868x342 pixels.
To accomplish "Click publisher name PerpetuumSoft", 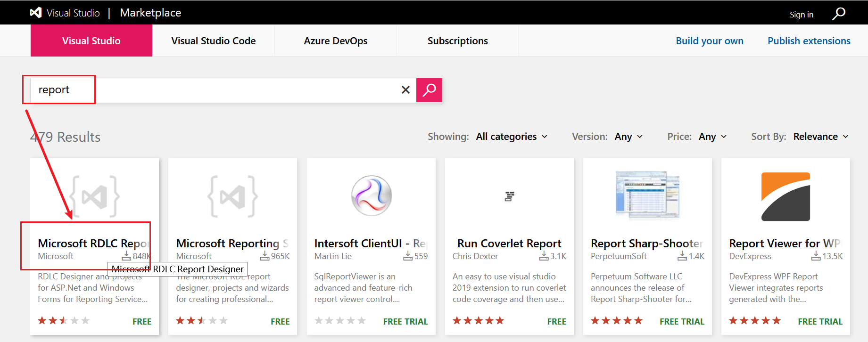I will click(619, 256).
